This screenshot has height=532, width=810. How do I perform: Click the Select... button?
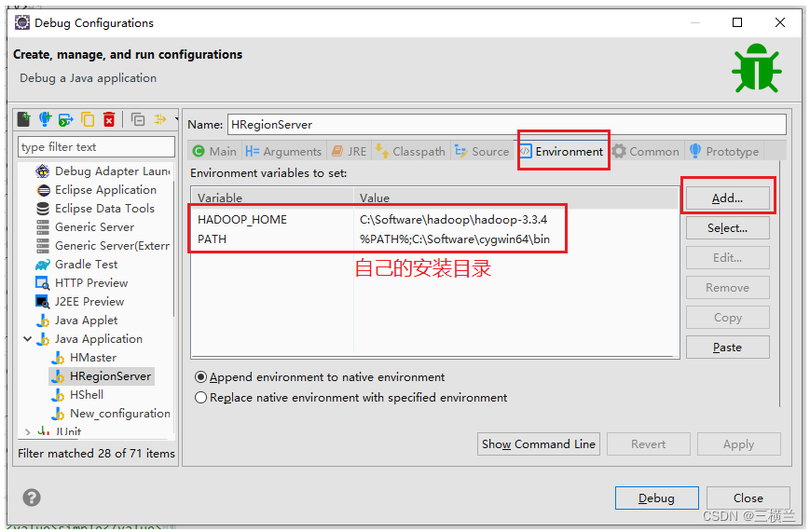coord(727,227)
